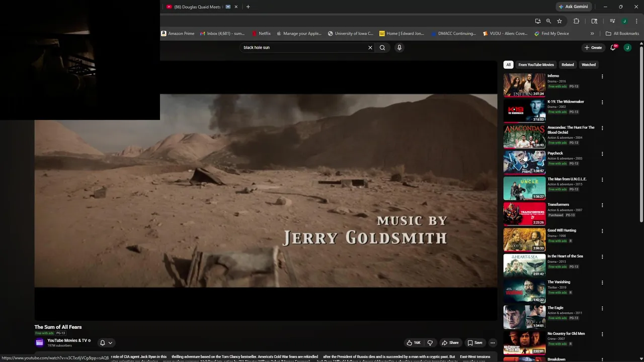Open In the Heart of the Sea thumbnail

pos(524,265)
